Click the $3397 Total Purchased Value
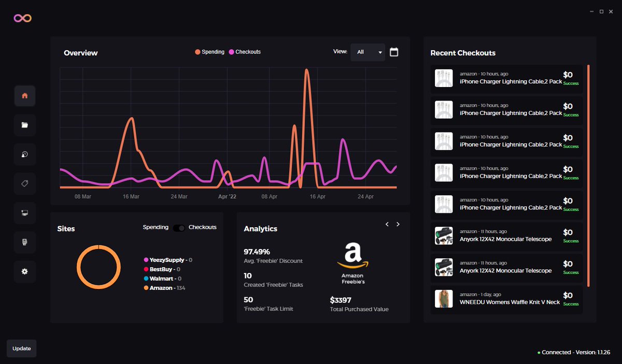This screenshot has width=622, height=364. (341, 300)
